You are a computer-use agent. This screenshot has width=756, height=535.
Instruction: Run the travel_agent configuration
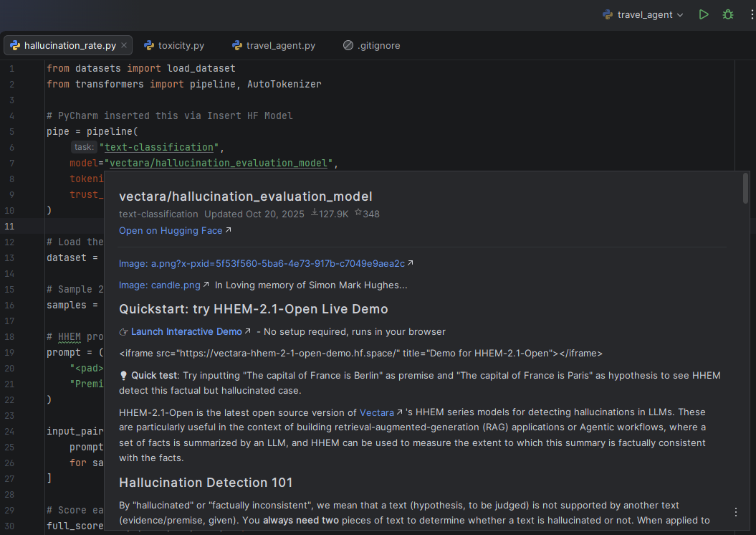(704, 14)
